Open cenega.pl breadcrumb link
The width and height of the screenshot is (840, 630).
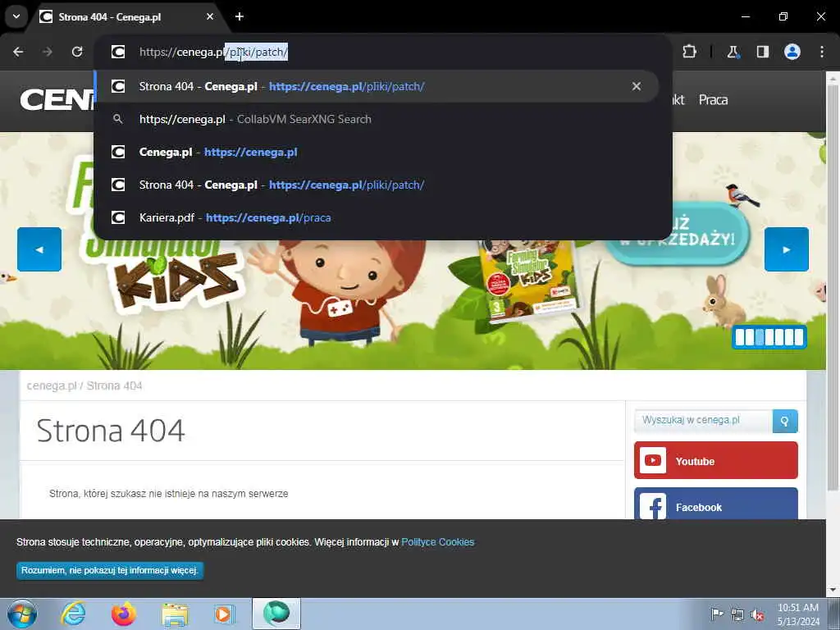click(x=52, y=386)
